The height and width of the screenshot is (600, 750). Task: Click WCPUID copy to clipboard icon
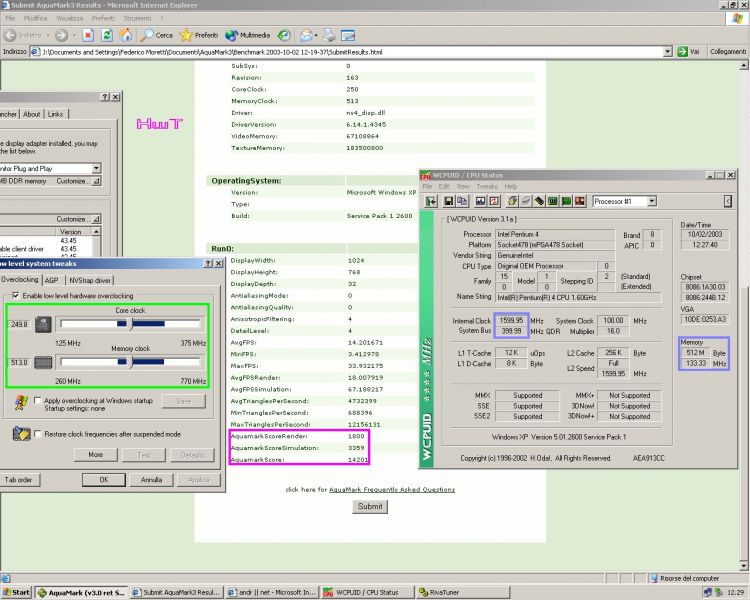(462, 201)
